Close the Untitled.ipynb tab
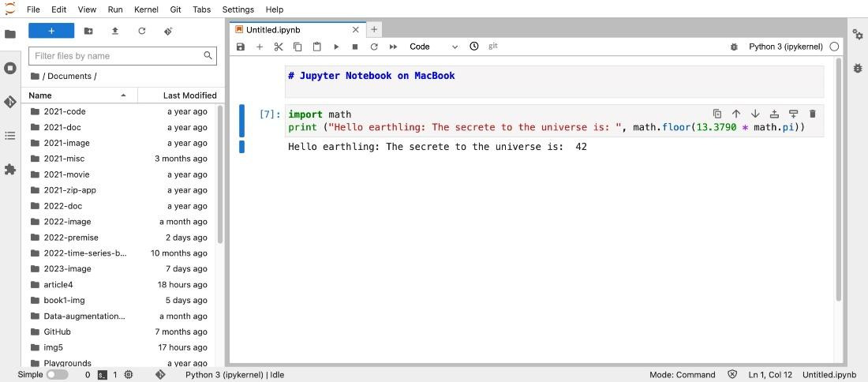868x382 pixels. pos(355,30)
